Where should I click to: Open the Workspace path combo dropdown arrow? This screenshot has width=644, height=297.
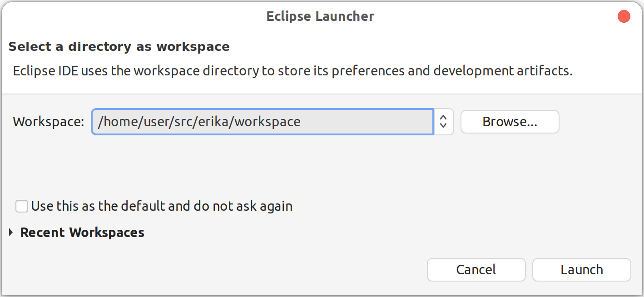pyautogui.click(x=444, y=122)
